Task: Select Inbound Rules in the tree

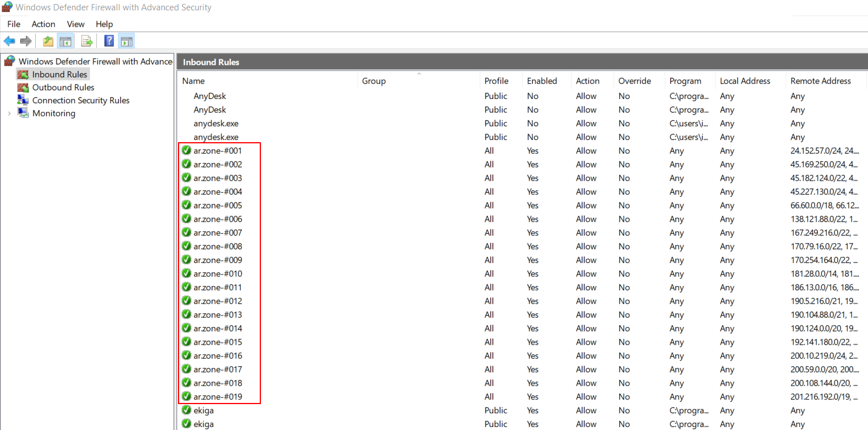Action: pyautogui.click(x=60, y=74)
